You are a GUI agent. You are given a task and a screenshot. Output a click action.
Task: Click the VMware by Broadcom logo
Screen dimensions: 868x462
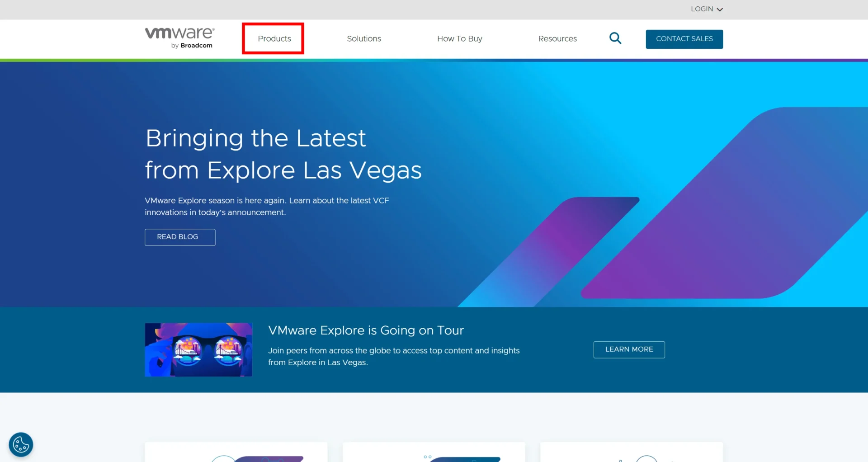(x=179, y=38)
